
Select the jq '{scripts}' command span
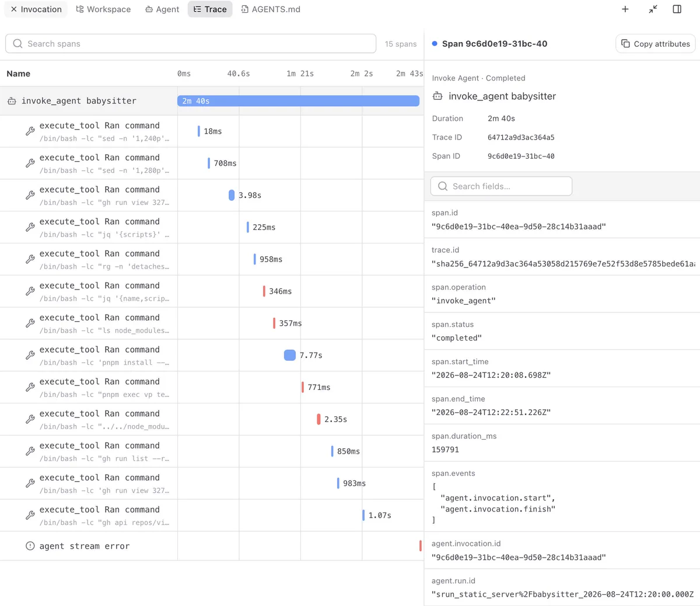[212, 228]
